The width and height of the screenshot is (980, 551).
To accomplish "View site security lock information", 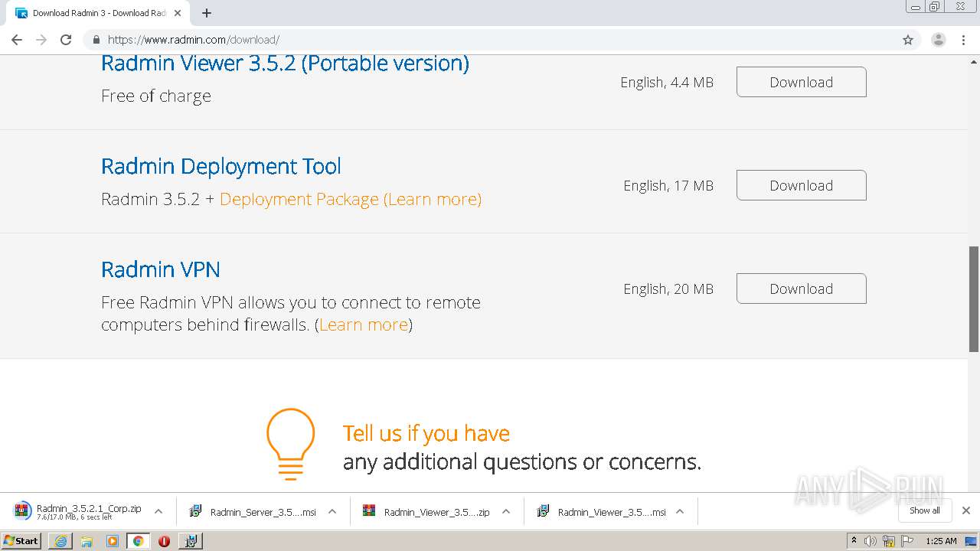I will pos(96,40).
